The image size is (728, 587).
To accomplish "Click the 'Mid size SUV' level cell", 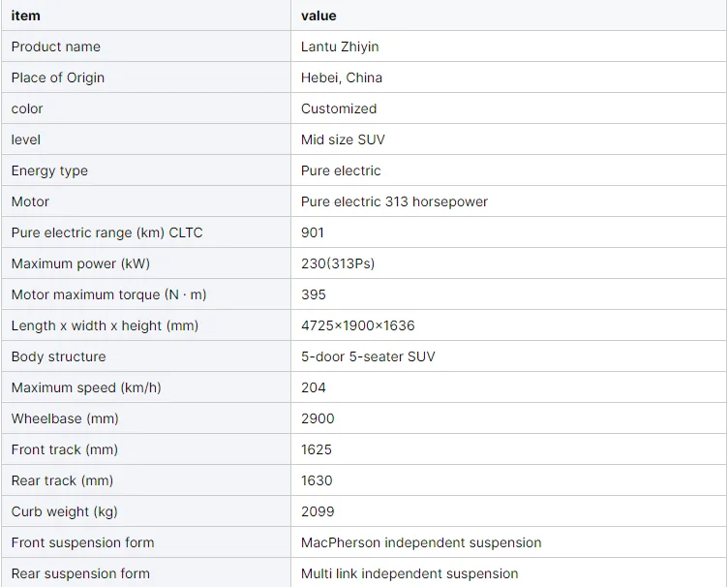I will 343,139.
